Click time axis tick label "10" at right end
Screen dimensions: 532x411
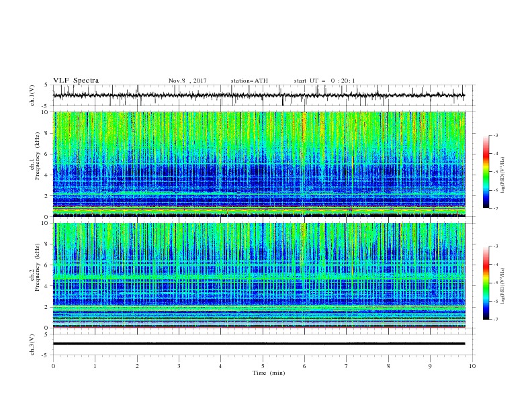pyautogui.click(x=472, y=366)
